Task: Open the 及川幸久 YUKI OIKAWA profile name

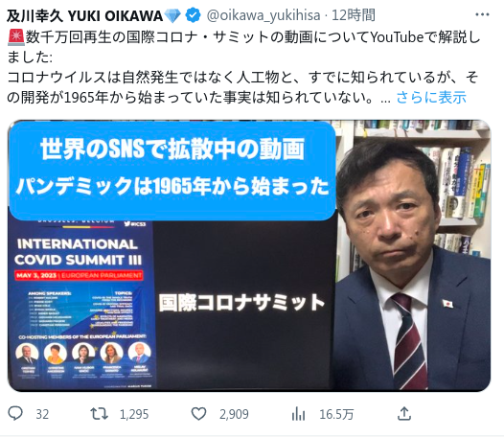Action: (85, 15)
